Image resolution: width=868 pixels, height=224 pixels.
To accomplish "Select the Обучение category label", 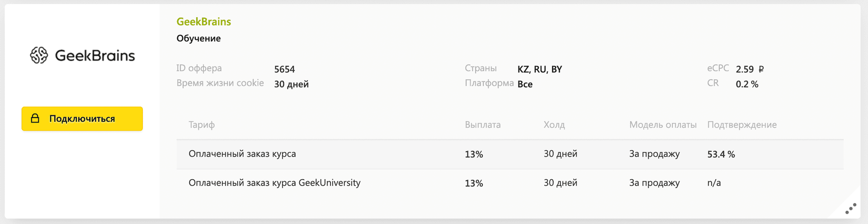I will click(x=198, y=38).
